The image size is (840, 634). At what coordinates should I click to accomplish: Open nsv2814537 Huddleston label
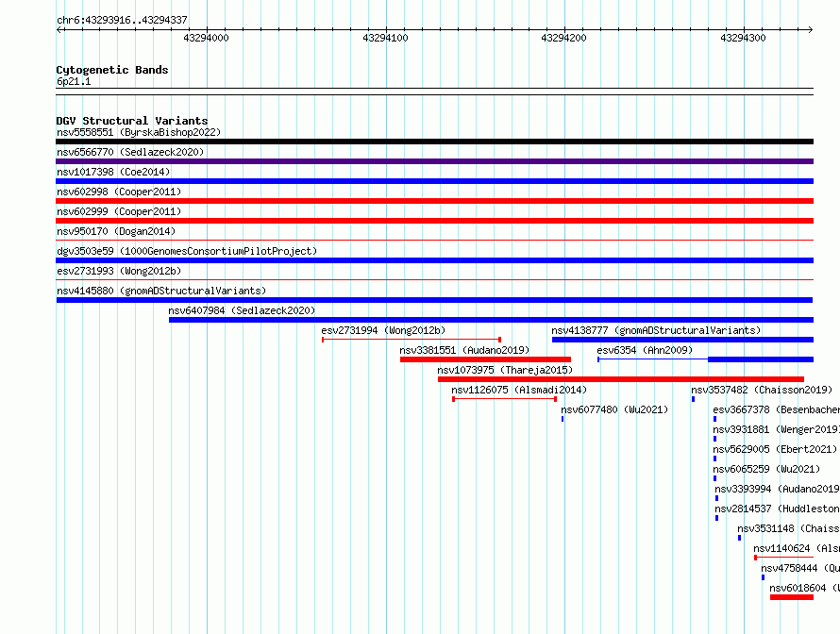(x=778, y=509)
